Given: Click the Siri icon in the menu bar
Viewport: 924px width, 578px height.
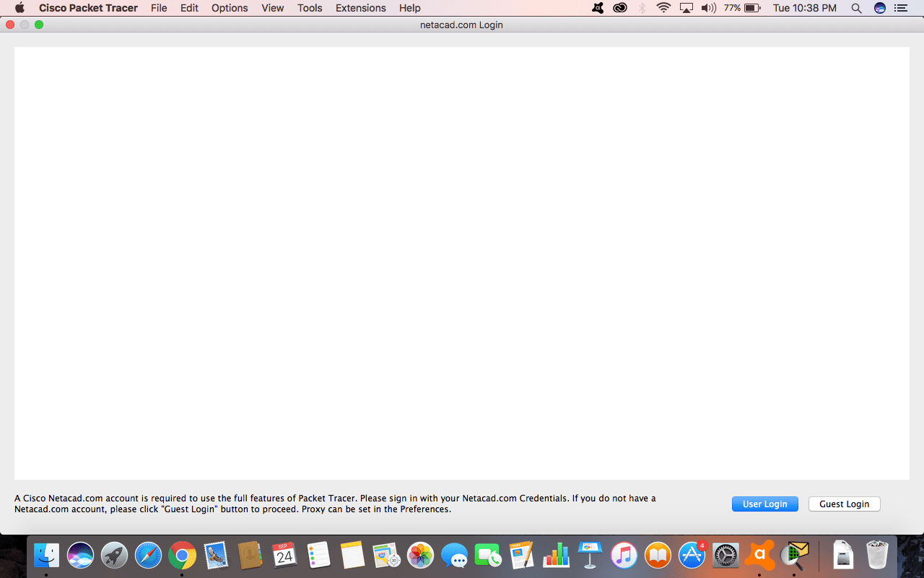Looking at the screenshot, I should [879, 8].
